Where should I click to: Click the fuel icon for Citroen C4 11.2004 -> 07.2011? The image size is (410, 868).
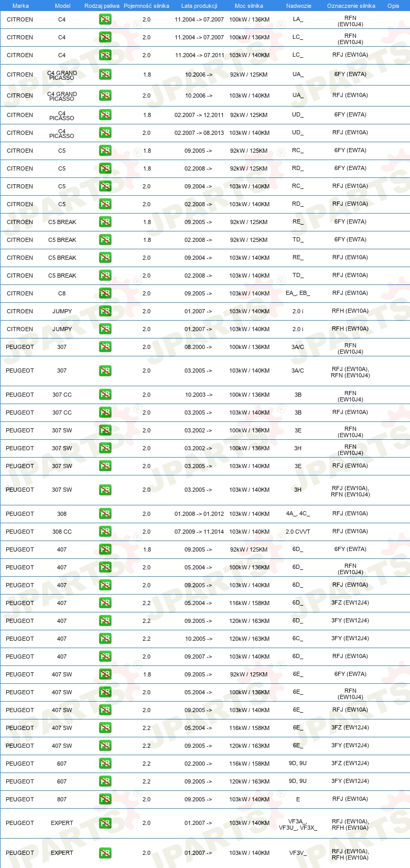pyautogui.click(x=105, y=55)
